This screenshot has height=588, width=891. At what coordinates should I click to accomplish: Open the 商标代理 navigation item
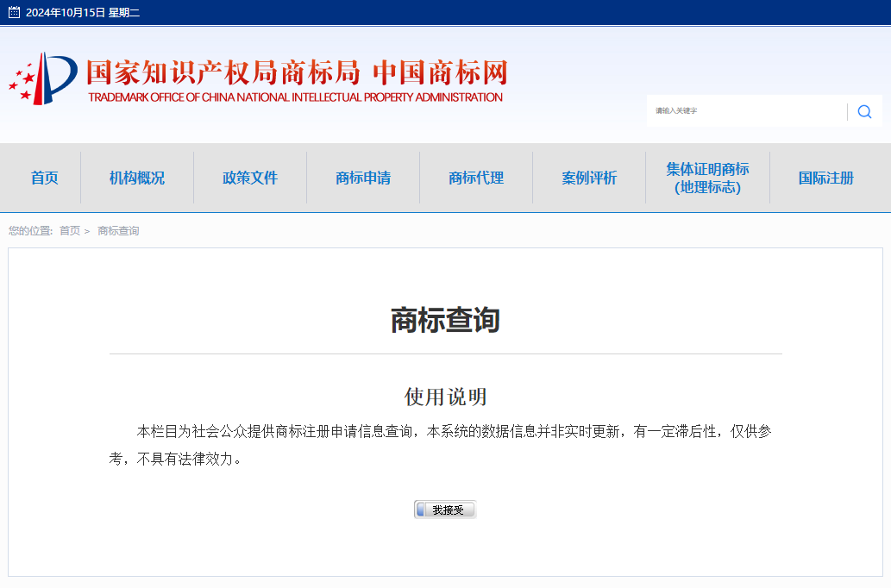tap(476, 178)
